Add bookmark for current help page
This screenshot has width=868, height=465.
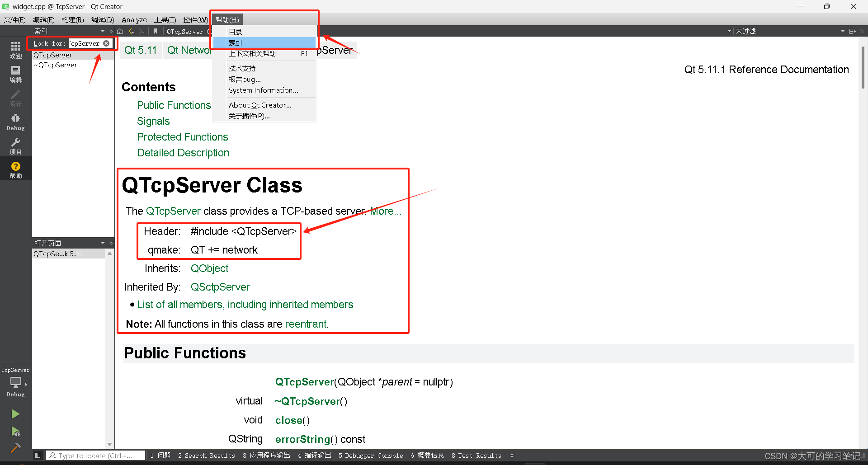tap(155, 31)
